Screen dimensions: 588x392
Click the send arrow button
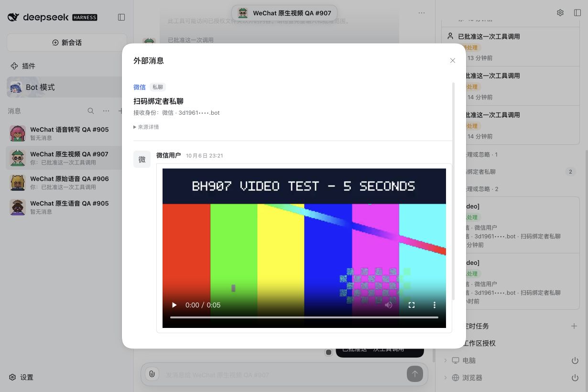[x=415, y=374]
